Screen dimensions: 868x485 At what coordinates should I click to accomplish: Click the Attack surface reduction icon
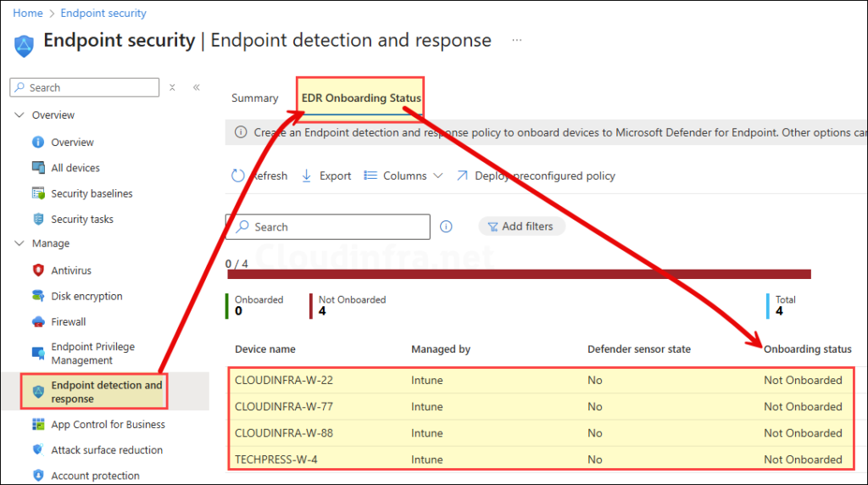(38, 450)
